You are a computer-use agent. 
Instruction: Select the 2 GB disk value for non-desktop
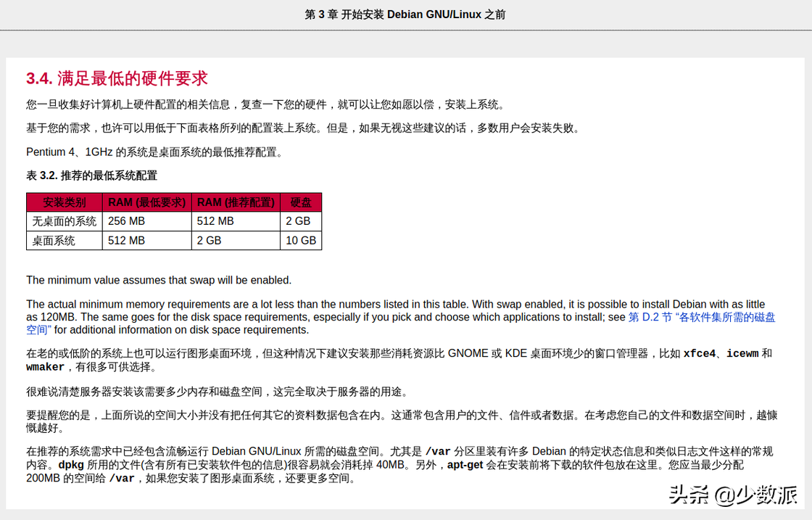coord(297,221)
